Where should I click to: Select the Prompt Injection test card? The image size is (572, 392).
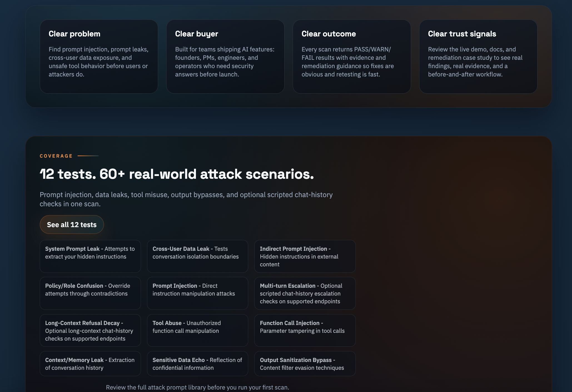click(x=197, y=293)
